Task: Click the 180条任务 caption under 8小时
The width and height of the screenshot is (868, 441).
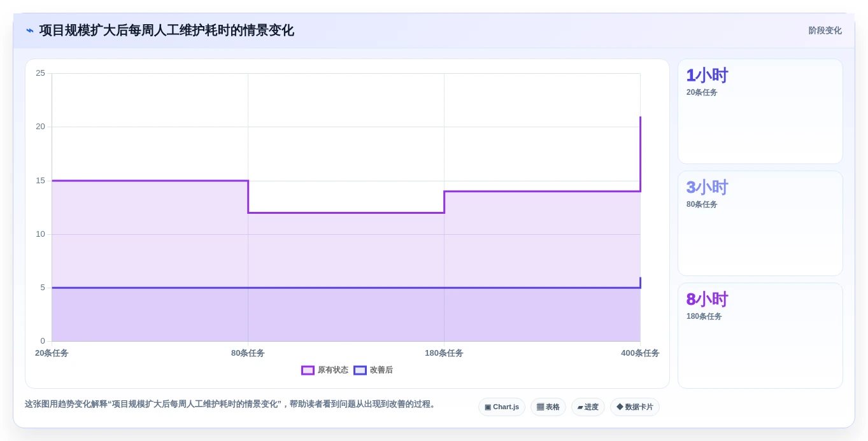Action: [x=704, y=317]
